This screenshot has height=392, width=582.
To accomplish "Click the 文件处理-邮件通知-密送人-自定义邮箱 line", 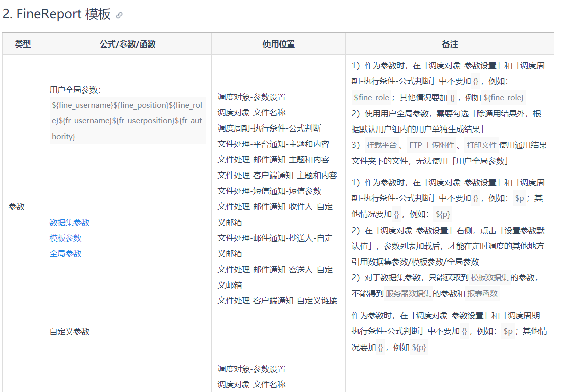I will tap(275, 277).
